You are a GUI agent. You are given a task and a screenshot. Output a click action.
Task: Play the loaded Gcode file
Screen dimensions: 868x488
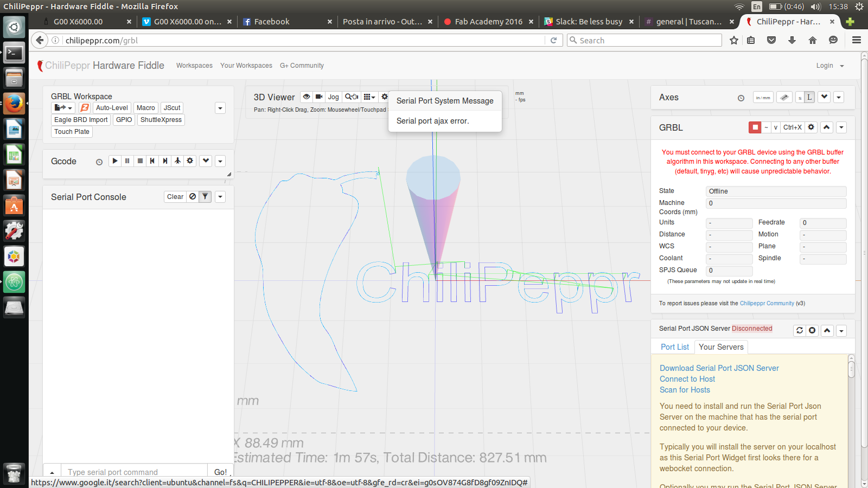[114, 161]
